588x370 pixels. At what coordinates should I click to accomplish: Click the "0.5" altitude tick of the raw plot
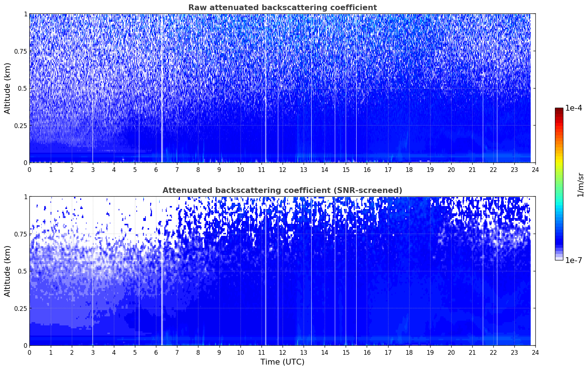pyautogui.click(x=22, y=88)
